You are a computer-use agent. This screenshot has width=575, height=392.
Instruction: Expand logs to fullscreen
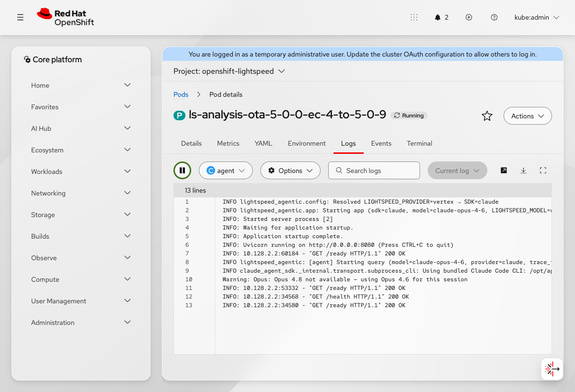(543, 171)
